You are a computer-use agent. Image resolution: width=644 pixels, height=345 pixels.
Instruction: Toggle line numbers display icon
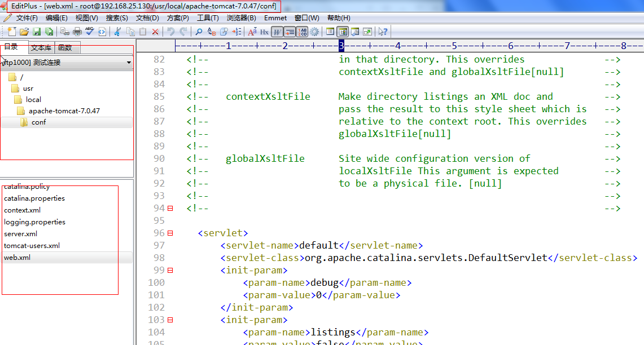coord(303,32)
